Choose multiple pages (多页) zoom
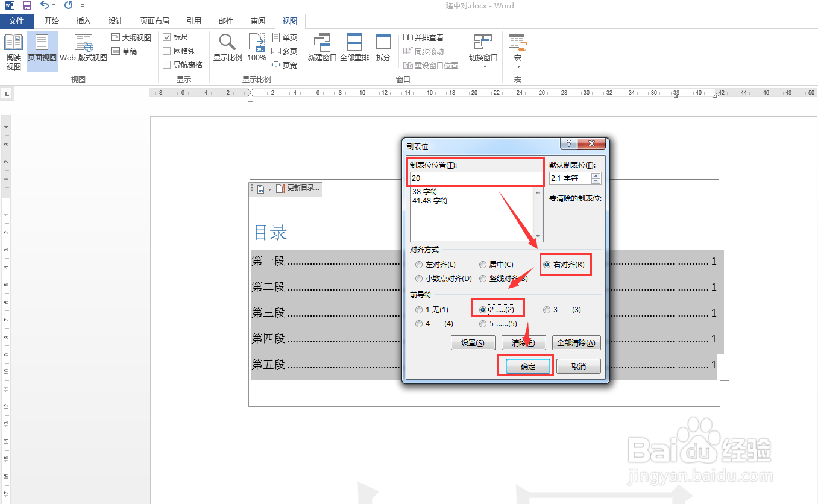Image resolution: width=818 pixels, height=504 pixels. (x=285, y=51)
